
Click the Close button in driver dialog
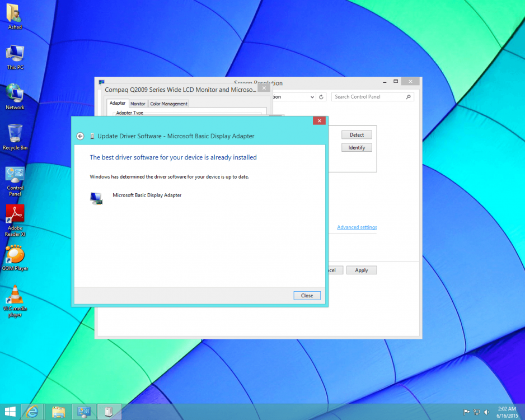coord(307,296)
